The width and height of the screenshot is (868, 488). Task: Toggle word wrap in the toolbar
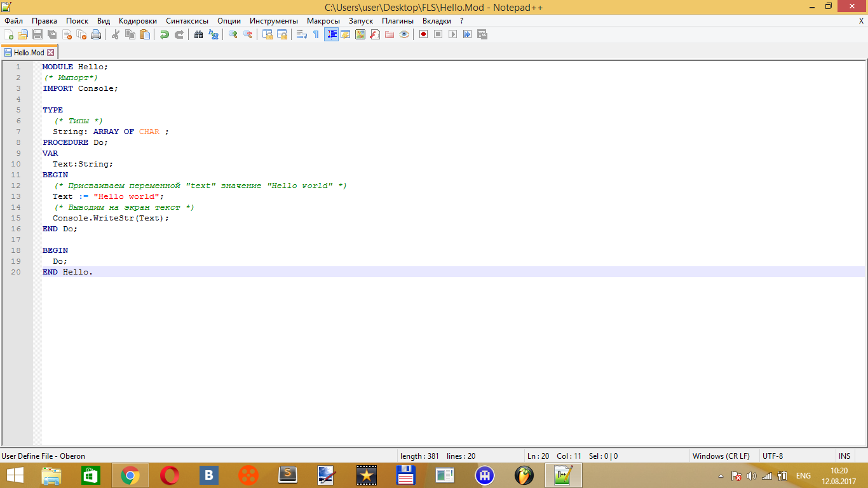[x=302, y=34]
